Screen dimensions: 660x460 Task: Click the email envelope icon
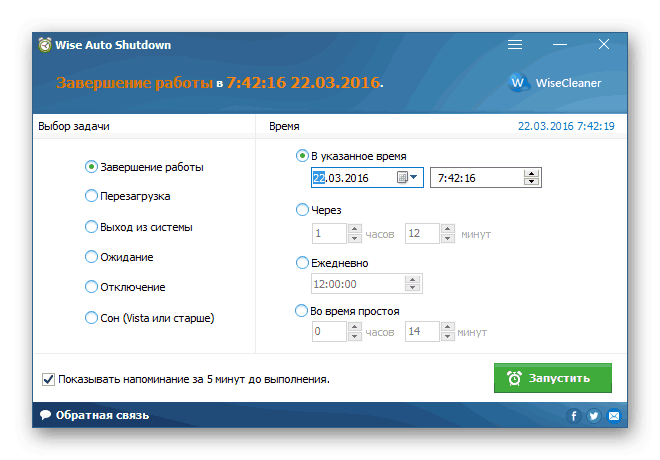click(614, 415)
